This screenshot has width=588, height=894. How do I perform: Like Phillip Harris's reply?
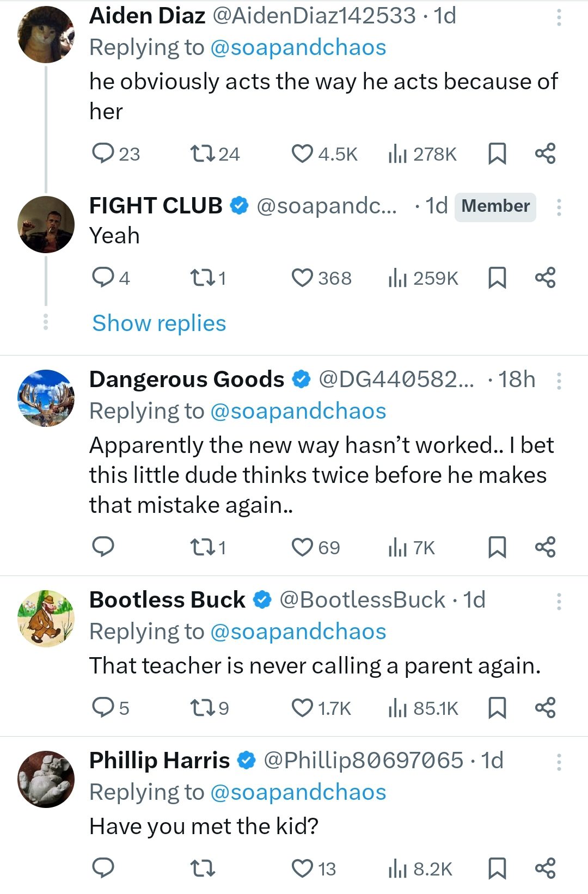pos(302,868)
